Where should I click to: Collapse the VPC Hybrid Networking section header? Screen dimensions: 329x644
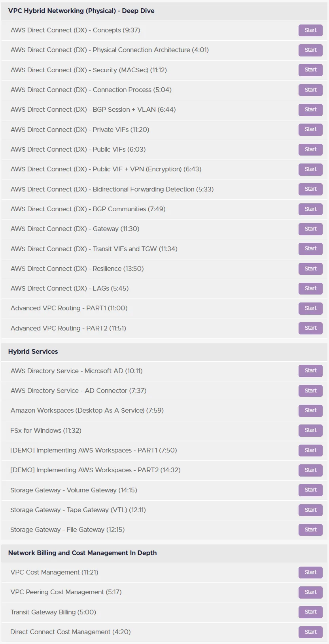(164, 11)
